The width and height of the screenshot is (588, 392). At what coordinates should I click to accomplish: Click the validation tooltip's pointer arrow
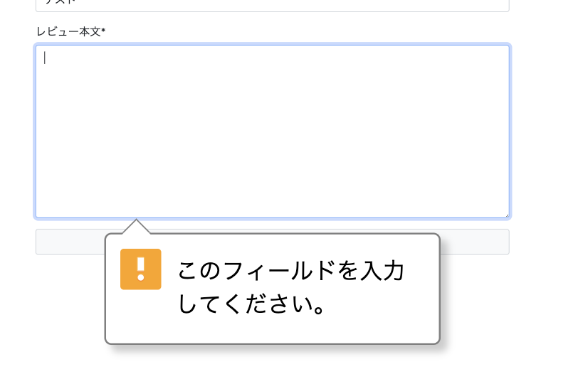pos(136,227)
